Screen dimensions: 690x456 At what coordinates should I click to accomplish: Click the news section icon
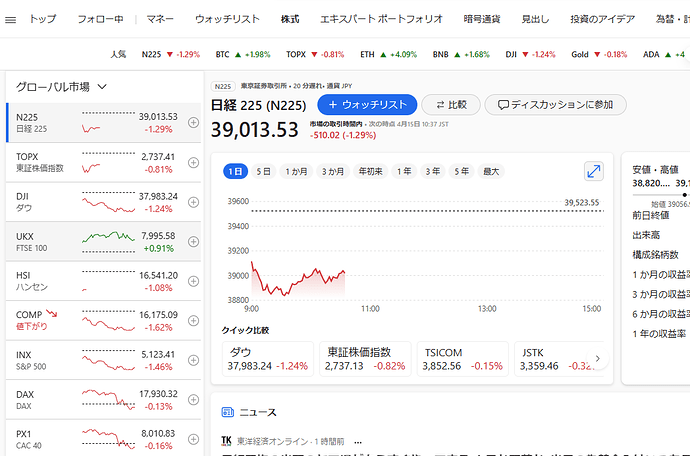click(x=228, y=412)
